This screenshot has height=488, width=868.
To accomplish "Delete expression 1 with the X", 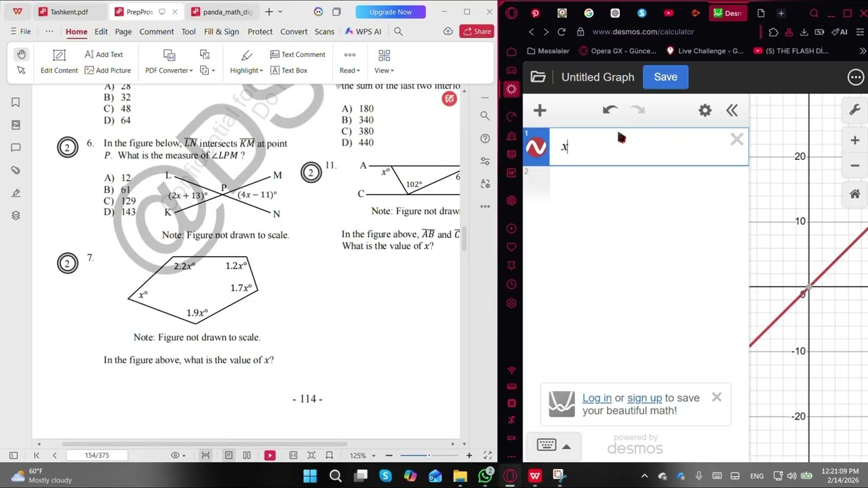I will pos(736,140).
